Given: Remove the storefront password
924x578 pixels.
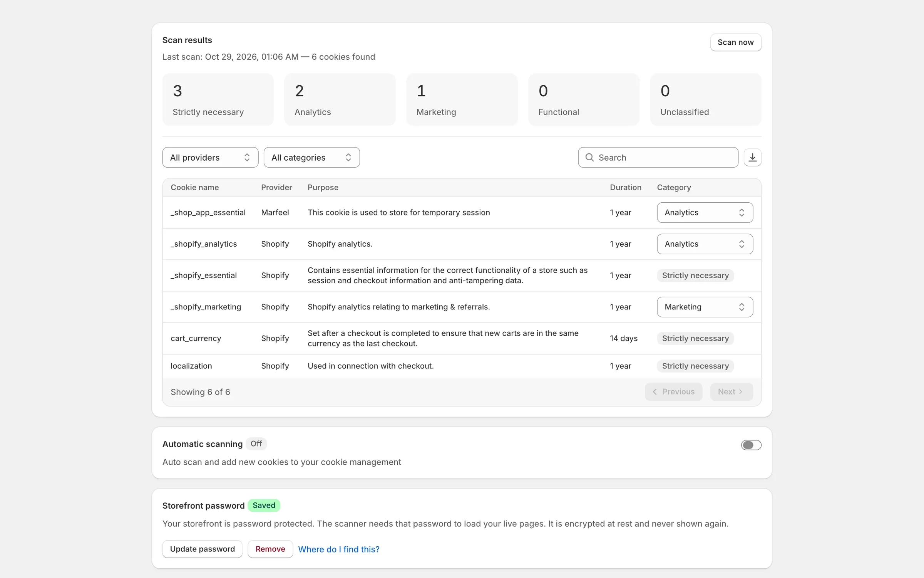Looking at the screenshot, I should pos(270,549).
